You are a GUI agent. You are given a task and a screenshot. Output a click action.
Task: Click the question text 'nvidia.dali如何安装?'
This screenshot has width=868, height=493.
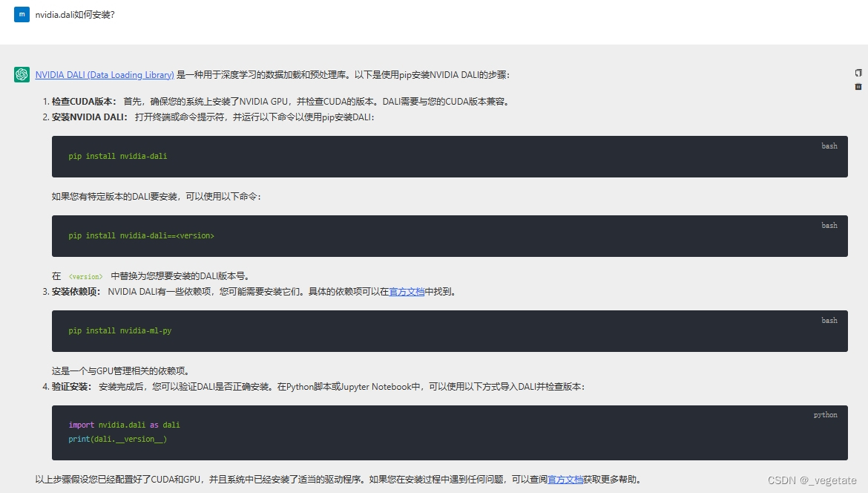tap(73, 13)
